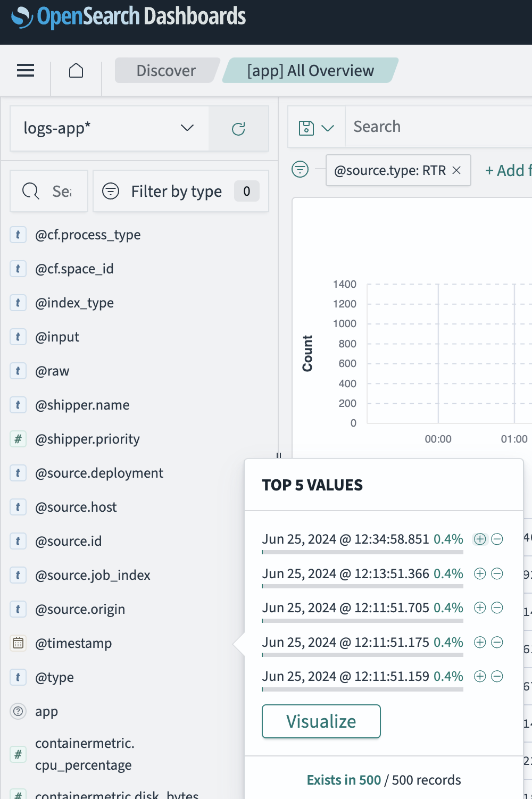Image resolution: width=532 pixels, height=799 pixels.
Task: Filter for value 12:13:51.366 with plus
Action: (480, 573)
